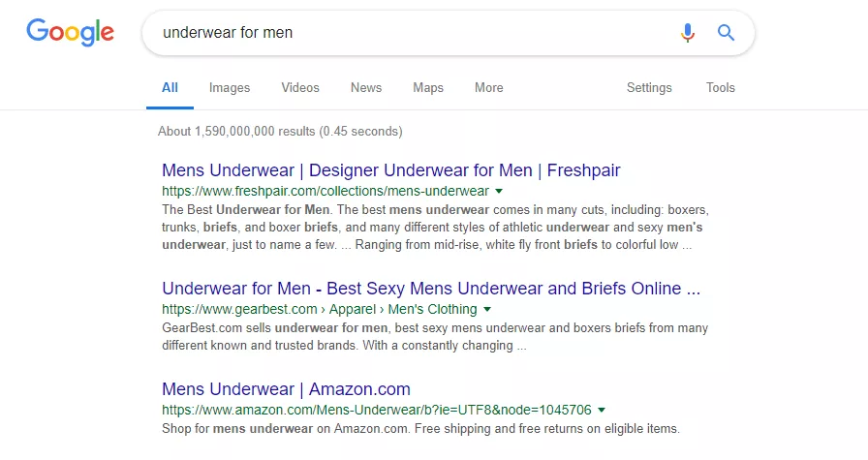Image resolution: width=868 pixels, height=460 pixels.
Task: Click the freshpair.com green URL
Action: (x=325, y=191)
